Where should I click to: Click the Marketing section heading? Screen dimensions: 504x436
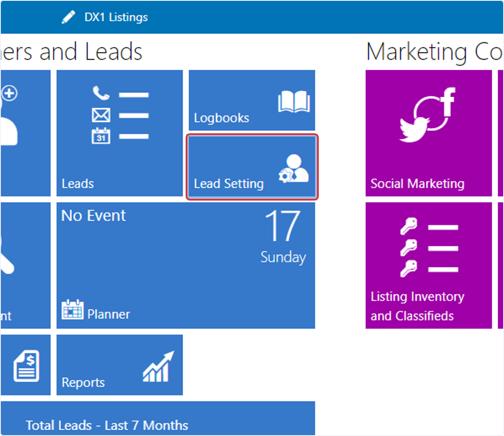[x=435, y=52]
